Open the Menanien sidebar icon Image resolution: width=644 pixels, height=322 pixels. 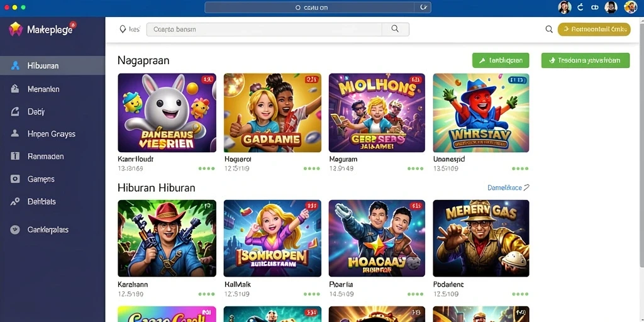(x=15, y=89)
